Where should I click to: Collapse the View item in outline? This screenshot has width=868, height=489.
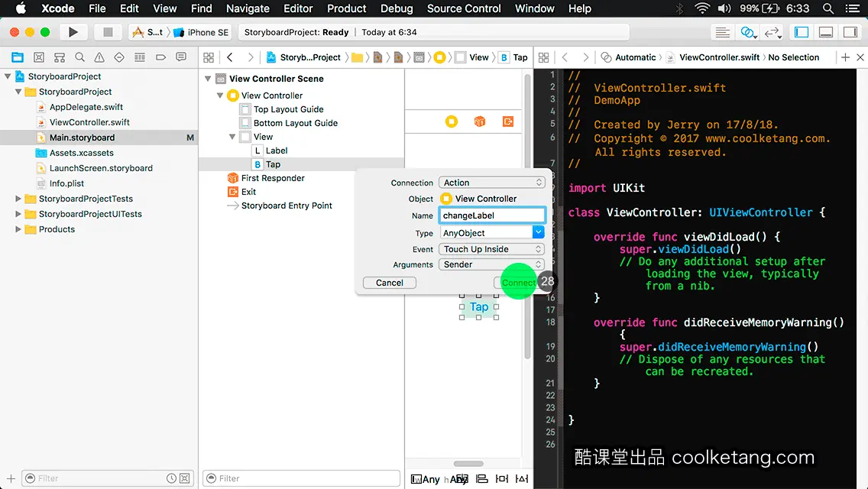pyautogui.click(x=232, y=137)
